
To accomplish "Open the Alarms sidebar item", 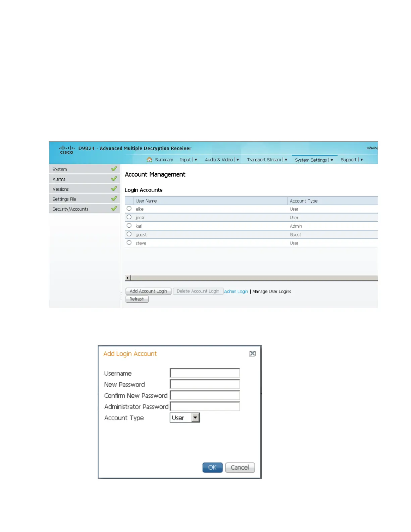I will [85, 179].
